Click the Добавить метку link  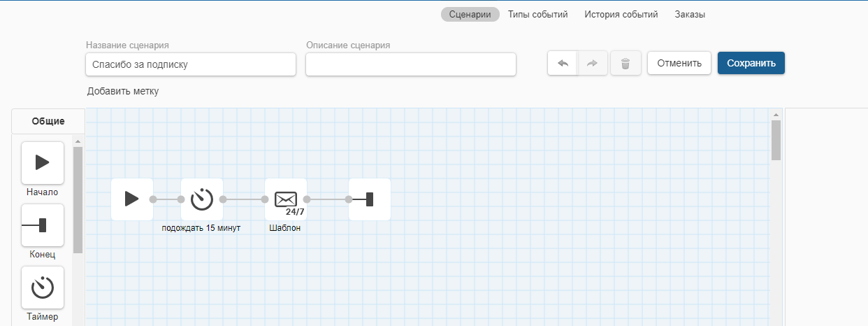(123, 92)
